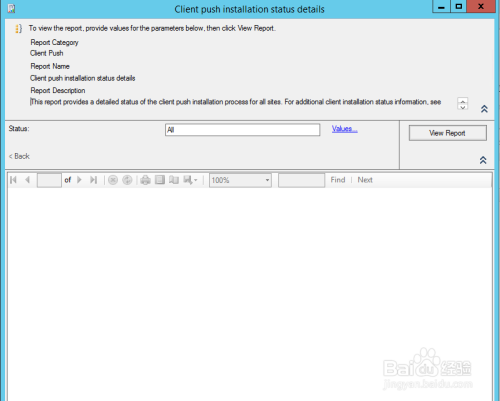
Task: Open page setup icon in toolbar
Action: 174,180
